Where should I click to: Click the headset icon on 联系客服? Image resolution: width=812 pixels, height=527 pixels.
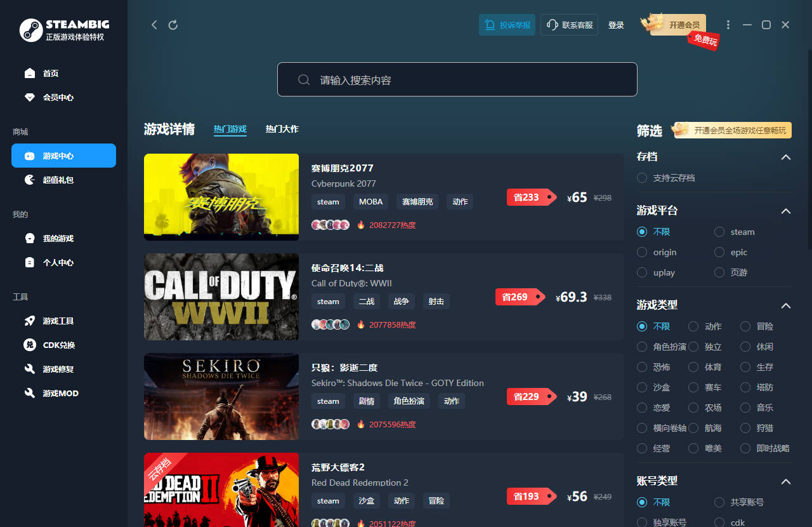[552, 25]
